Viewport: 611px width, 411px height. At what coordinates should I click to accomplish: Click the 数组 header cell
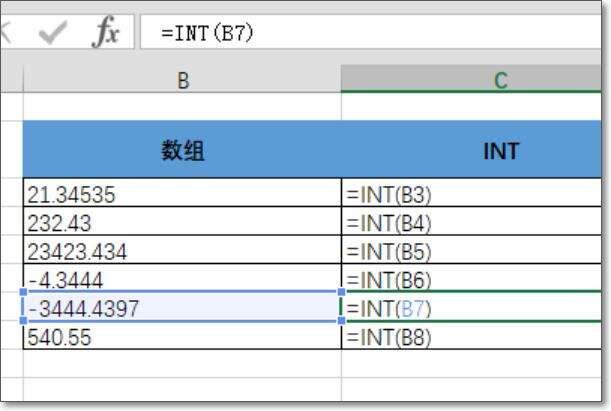pos(182,150)
